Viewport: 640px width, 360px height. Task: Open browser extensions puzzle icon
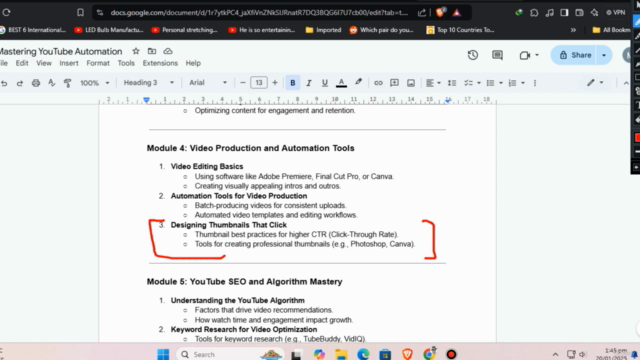(x=534, y=13)
